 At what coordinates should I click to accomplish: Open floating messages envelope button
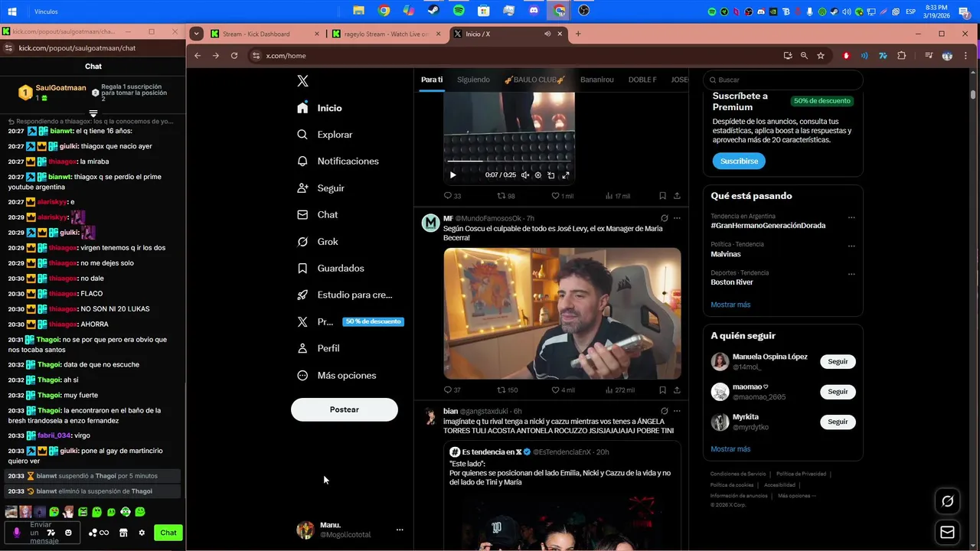[x=947, y=533]
